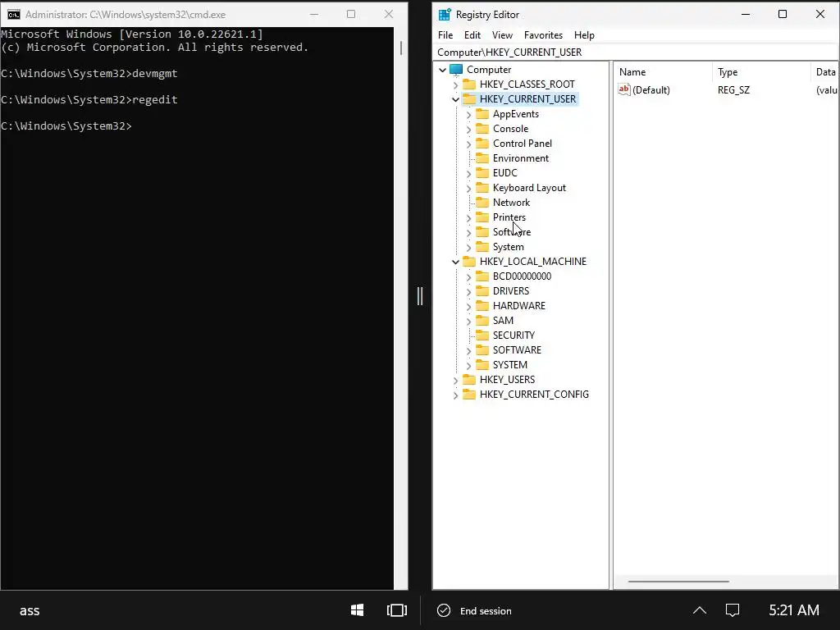Click the SECURITY folder icon

point(482,335)
